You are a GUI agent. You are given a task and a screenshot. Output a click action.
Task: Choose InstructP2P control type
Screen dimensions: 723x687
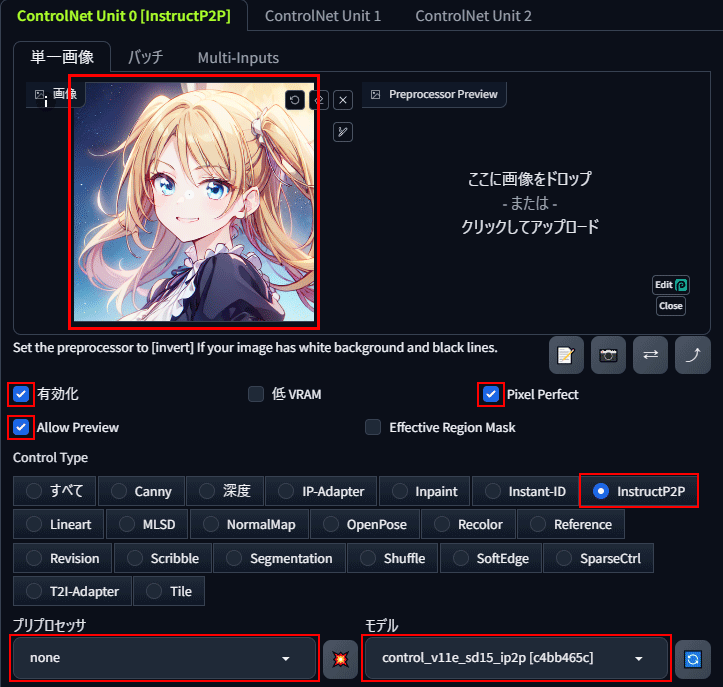click(639, 491)
